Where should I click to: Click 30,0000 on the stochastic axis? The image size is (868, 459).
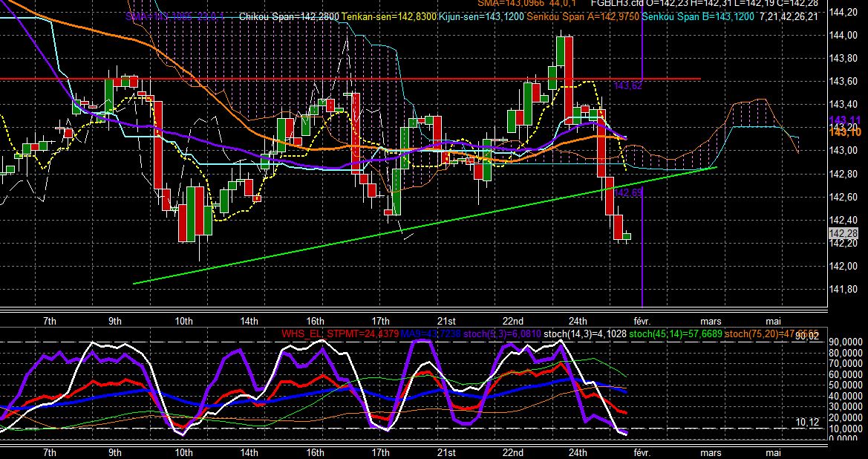click(x=843, y=407)
